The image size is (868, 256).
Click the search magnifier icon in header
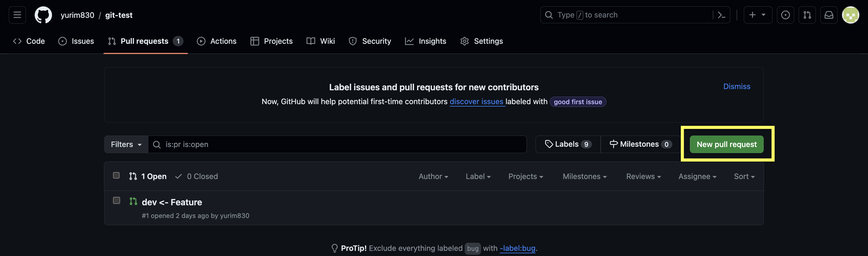tap(549, 15)
